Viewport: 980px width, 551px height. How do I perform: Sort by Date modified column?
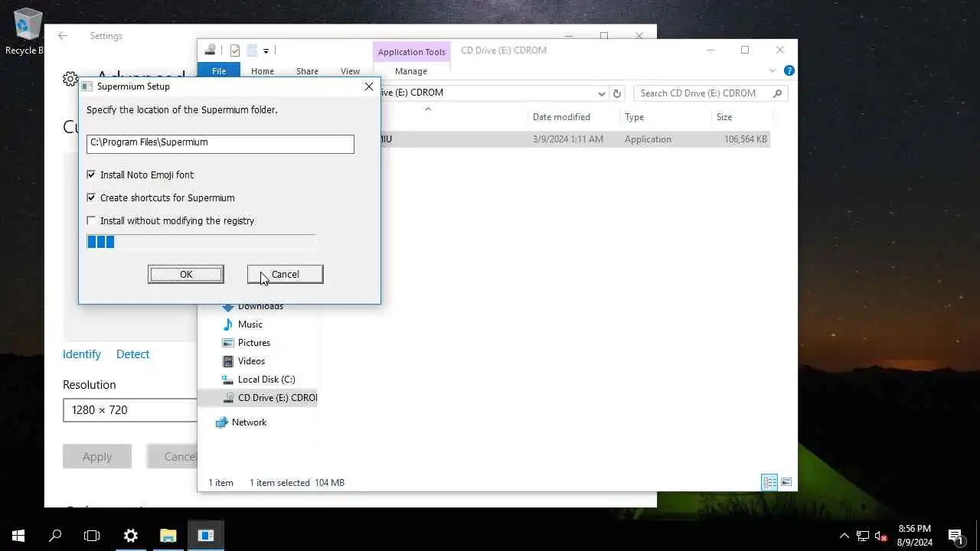click(561, 117)
